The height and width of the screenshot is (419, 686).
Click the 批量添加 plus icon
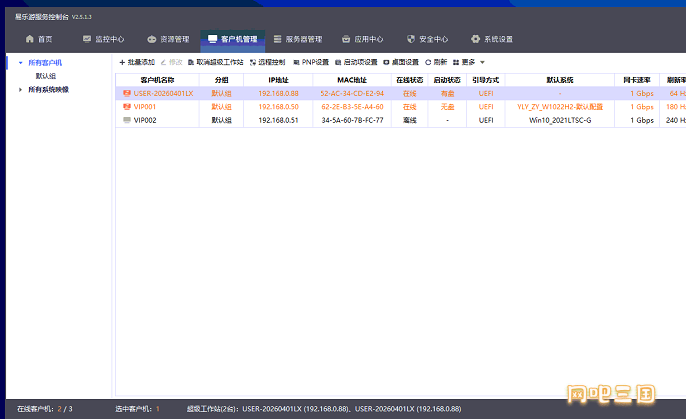122,62
